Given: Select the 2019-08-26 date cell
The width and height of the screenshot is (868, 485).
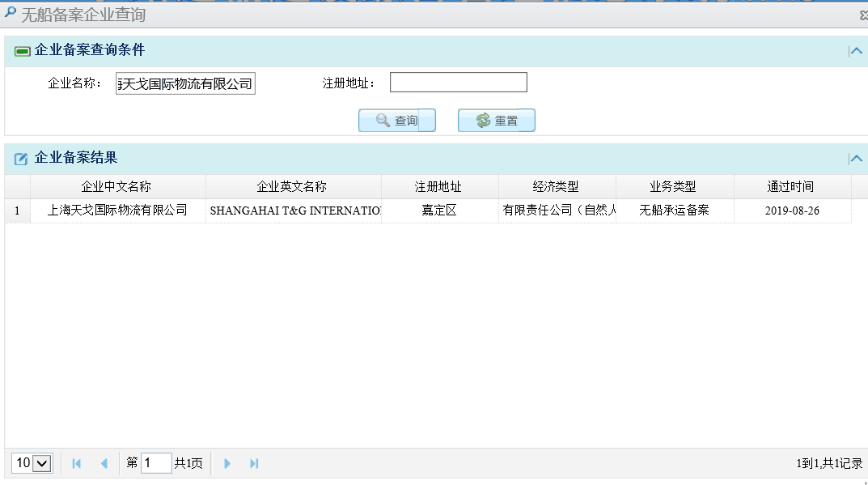Looking at the screenshot, I should [792, 211].
